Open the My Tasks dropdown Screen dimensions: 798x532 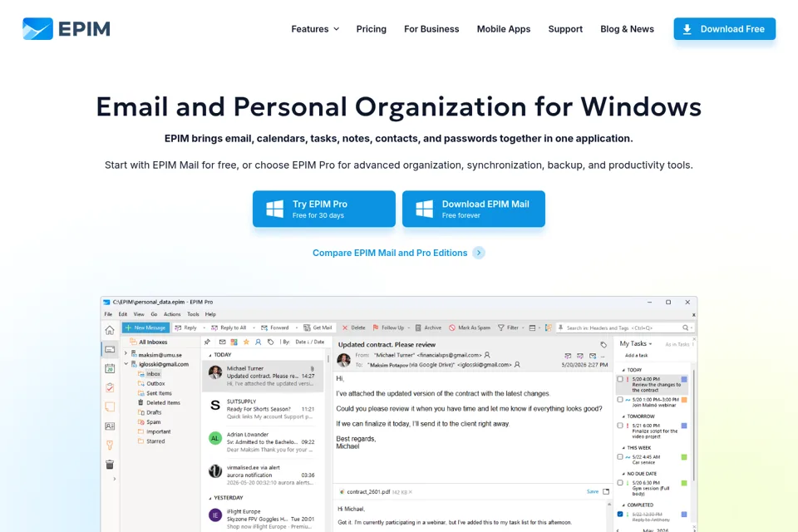coord(636,343)
